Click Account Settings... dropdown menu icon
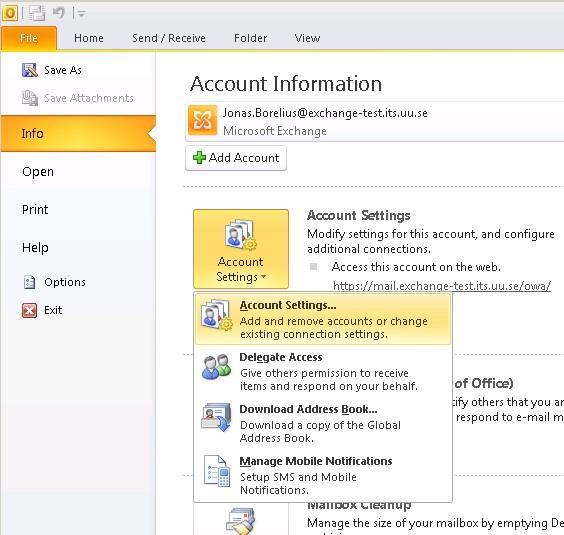 (x=217, y=315)
